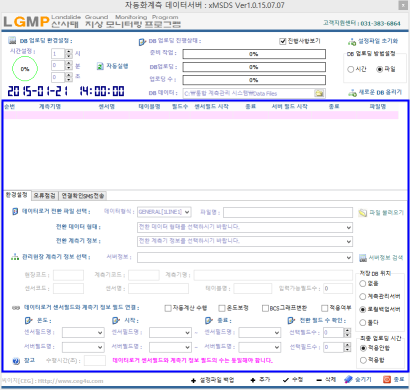Enable the 적용여부 checkbox
Viewport: 411px width, 390px height.
click(x=325, y=308)
